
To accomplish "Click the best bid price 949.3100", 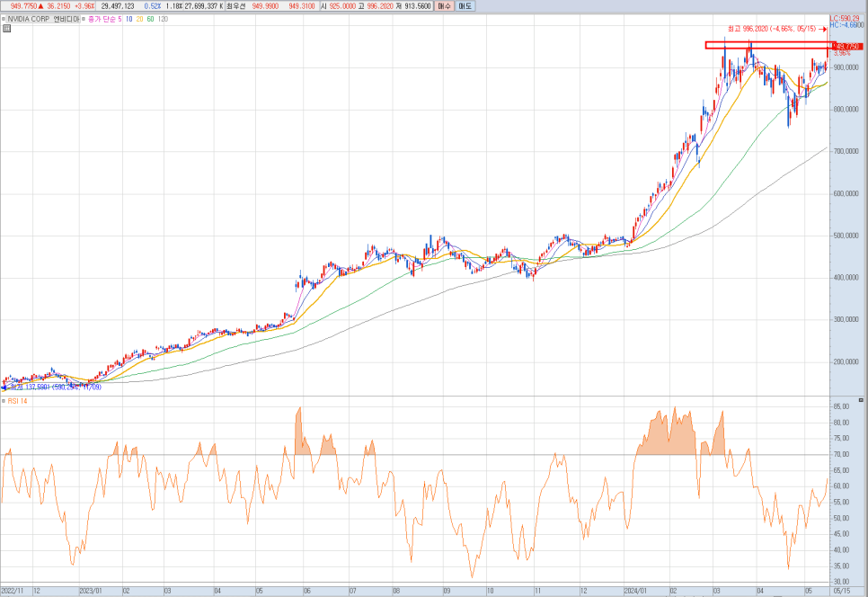I will 302,6.
